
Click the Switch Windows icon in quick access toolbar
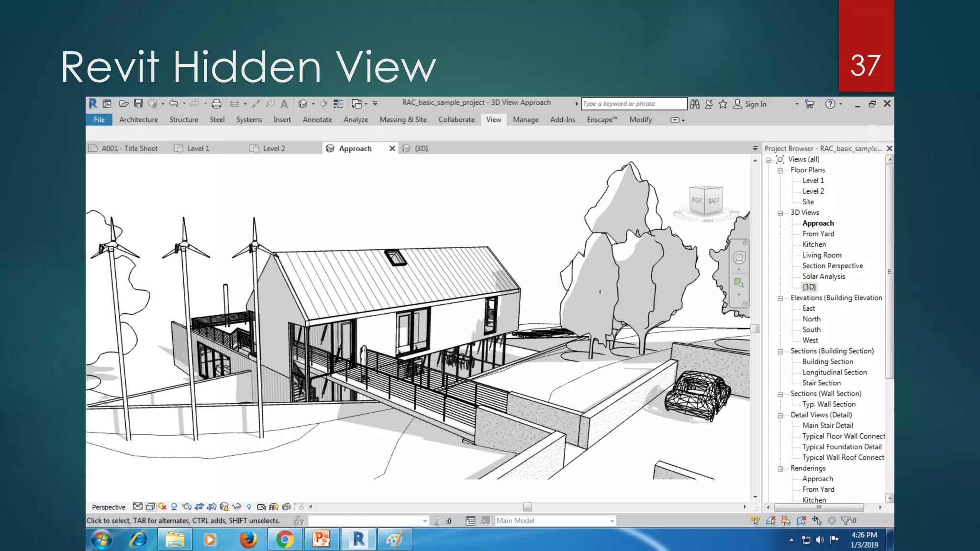pyautogui.click(x=357, y=104)
